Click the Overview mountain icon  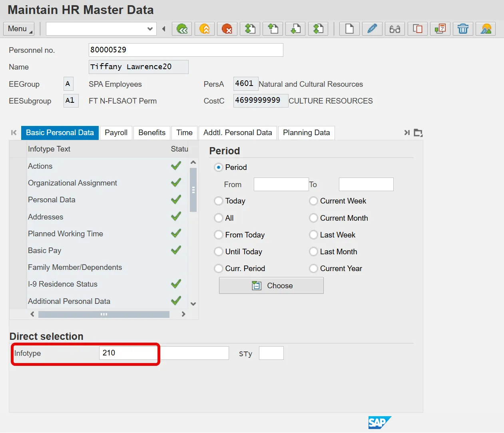point(486,29)
